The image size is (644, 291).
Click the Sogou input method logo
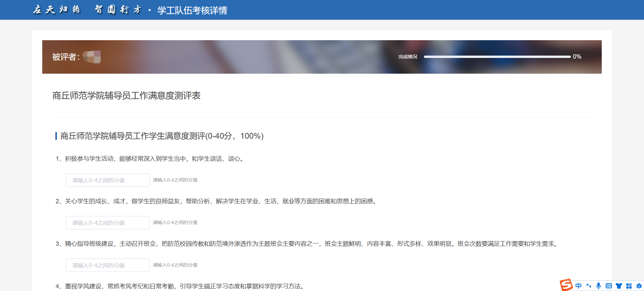point(566,285)
